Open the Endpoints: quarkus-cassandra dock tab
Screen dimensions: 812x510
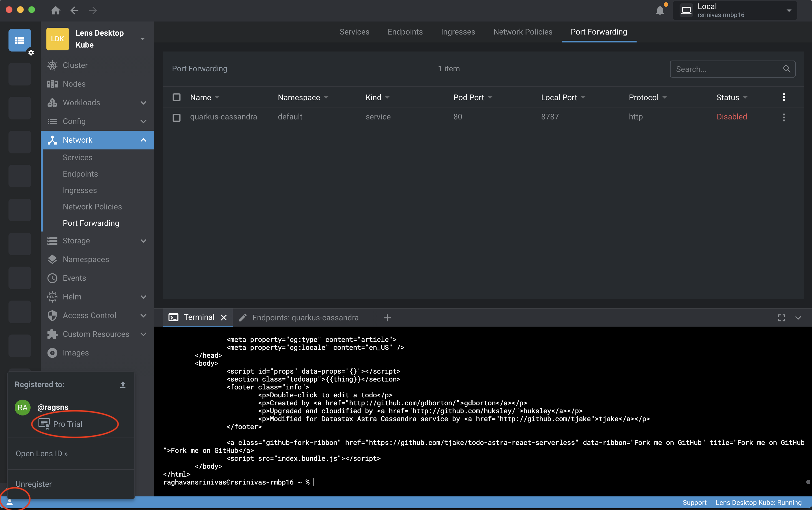tap(305, 318)
